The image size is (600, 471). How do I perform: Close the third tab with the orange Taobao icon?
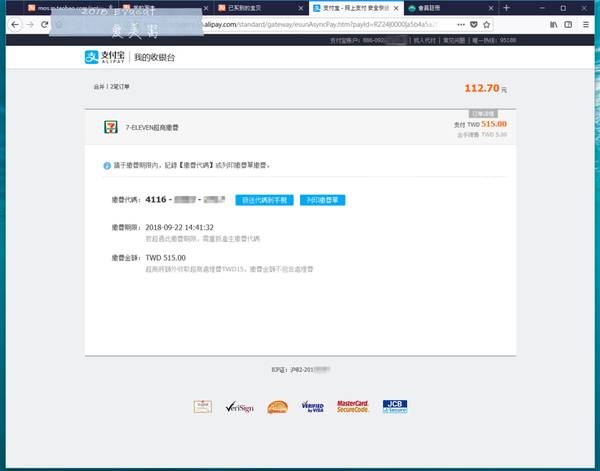click(x=301, y=8)
